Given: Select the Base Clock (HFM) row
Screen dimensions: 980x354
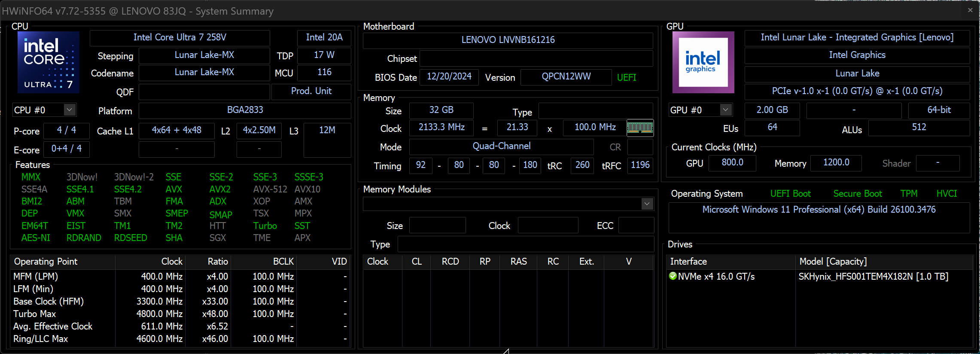Looking at the screenshot, I should [x=180, y=302].
